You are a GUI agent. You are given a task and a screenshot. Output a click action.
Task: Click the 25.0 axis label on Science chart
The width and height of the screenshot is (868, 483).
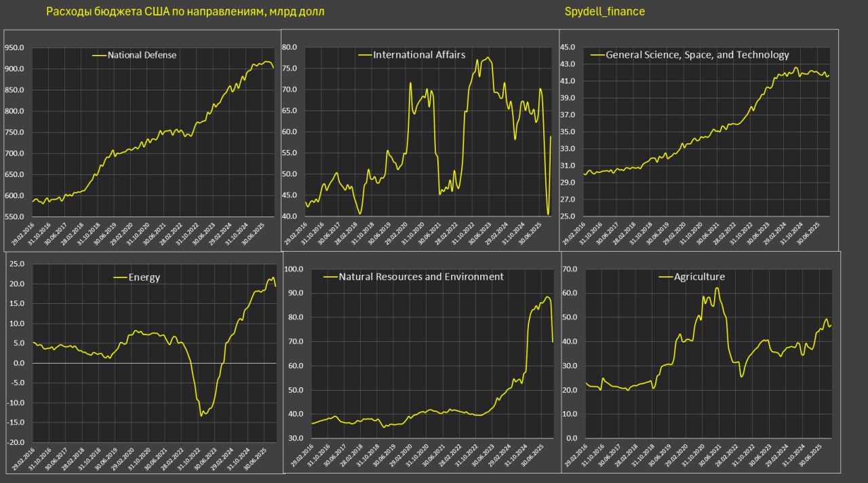pyautogui.click(x=567, y=216)
